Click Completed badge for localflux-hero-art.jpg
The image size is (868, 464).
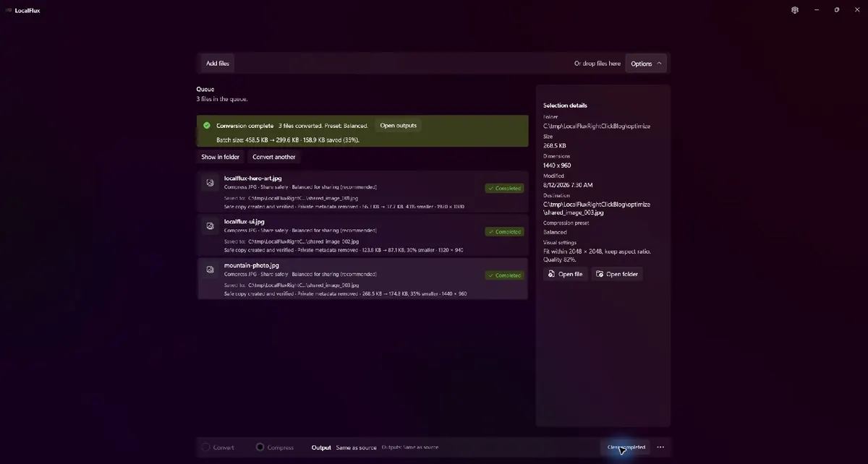point(505,188)
